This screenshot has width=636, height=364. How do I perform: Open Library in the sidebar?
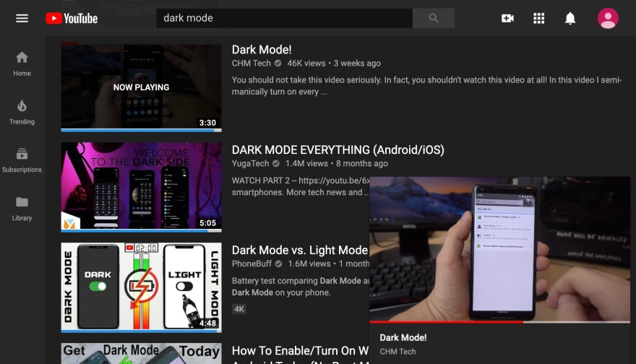[x=22, y=209]
